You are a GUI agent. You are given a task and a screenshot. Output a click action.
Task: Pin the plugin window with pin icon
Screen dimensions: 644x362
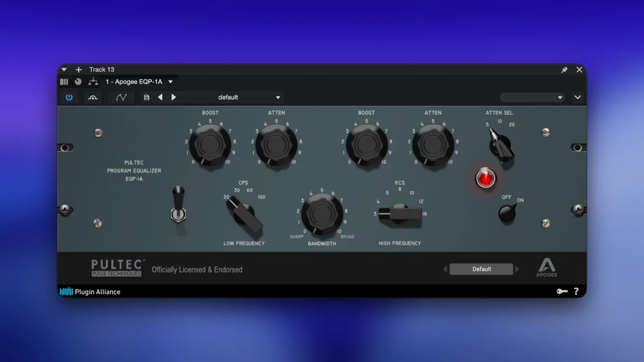click(564, 70)
